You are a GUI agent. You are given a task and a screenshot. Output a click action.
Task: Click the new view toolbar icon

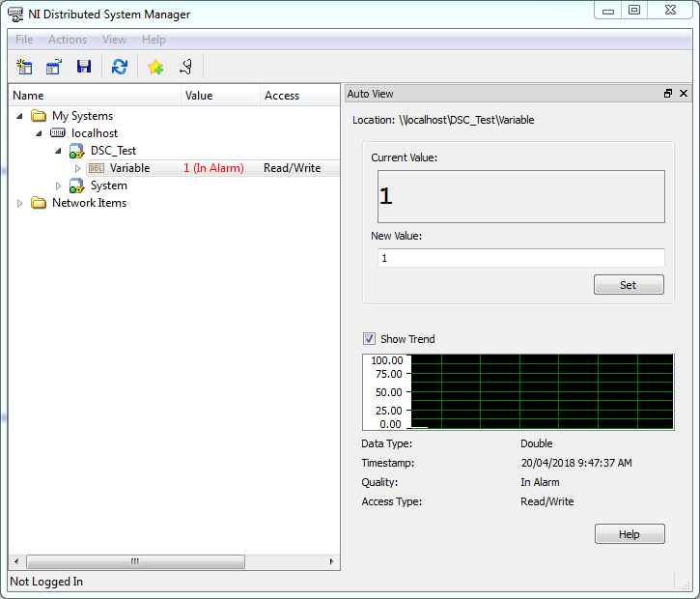coord(24,67)
